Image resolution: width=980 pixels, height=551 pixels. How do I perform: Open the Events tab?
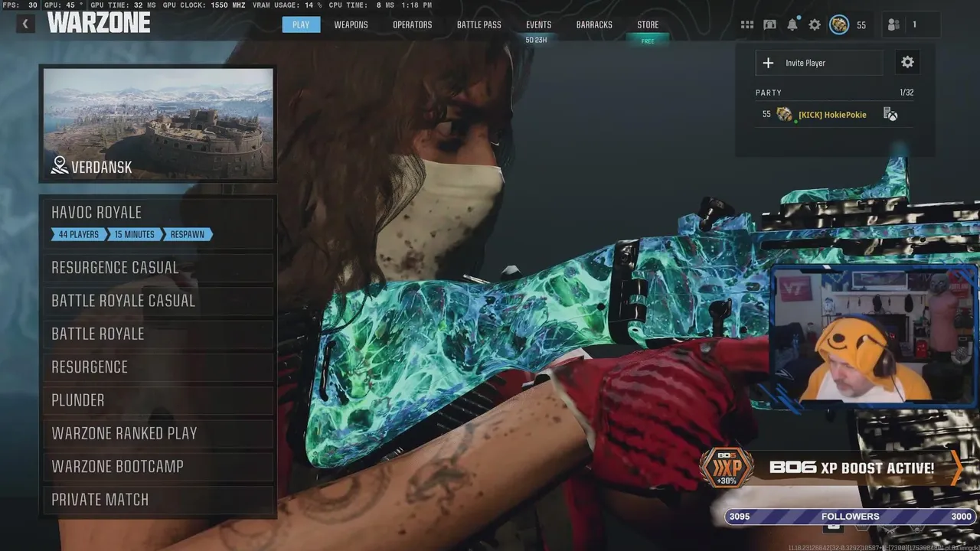[538, 24]
